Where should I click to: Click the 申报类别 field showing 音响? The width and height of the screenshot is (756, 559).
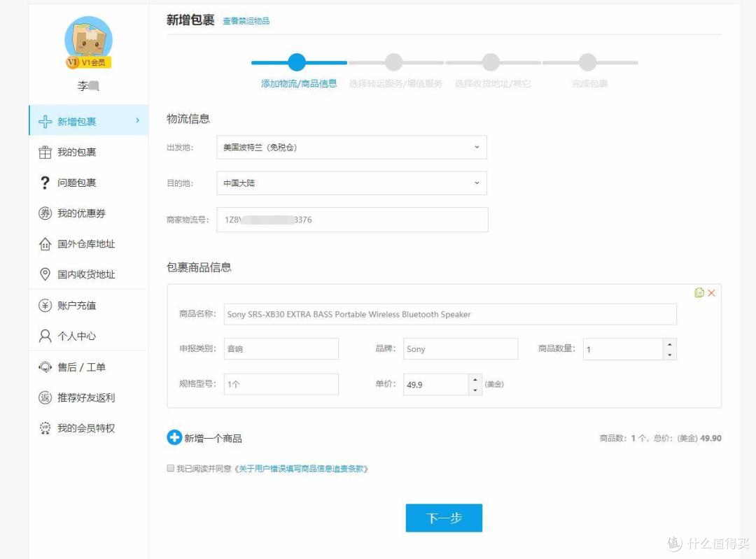[281, 349]
